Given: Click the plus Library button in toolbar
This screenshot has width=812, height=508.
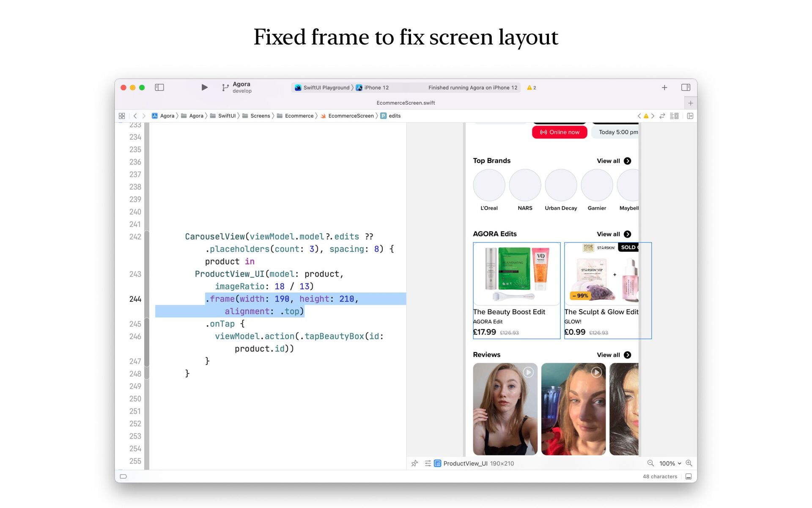Looking at the screenshot, I should point(664,87).
